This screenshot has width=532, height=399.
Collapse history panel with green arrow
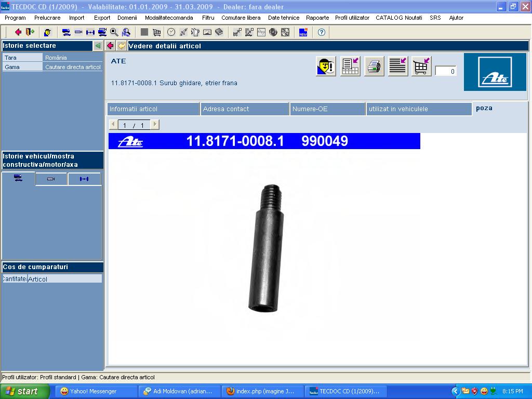coord(98,46)
